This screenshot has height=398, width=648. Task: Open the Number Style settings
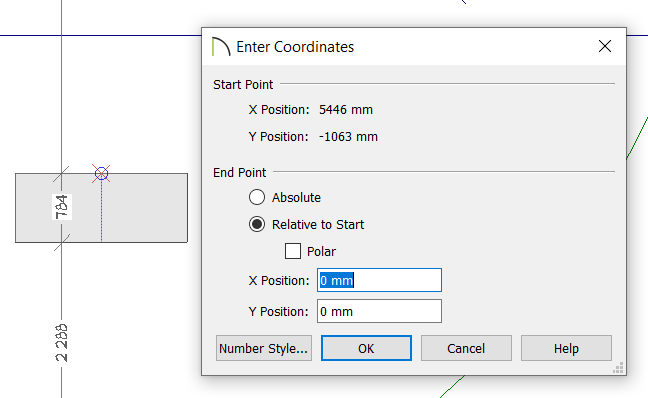tap(264, 348)
